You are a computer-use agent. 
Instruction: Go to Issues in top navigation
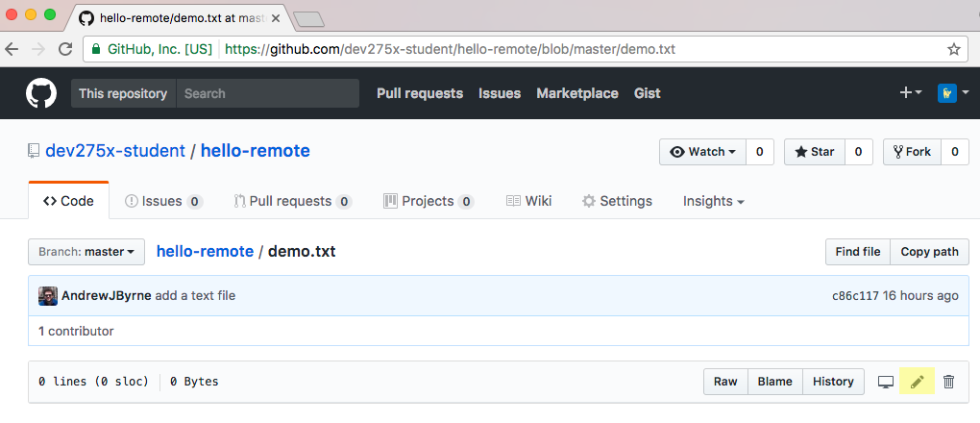500,93
